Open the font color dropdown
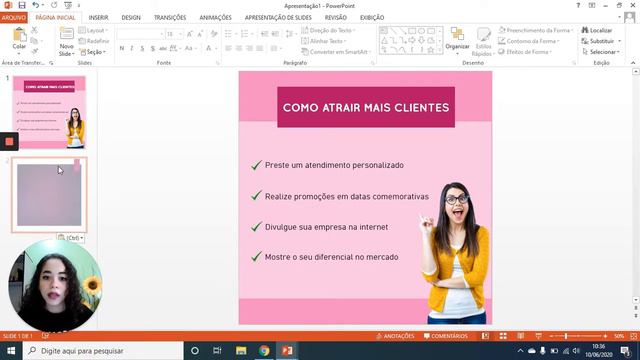This screenshot has height=360, width=640. 216,48
